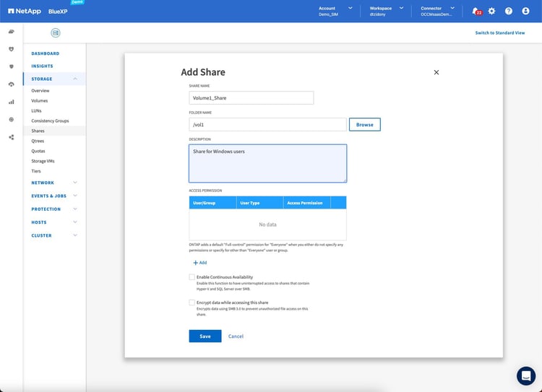Expand the Network menu section
Viewport: 542px width, 392px height.
tap(75, 183)
